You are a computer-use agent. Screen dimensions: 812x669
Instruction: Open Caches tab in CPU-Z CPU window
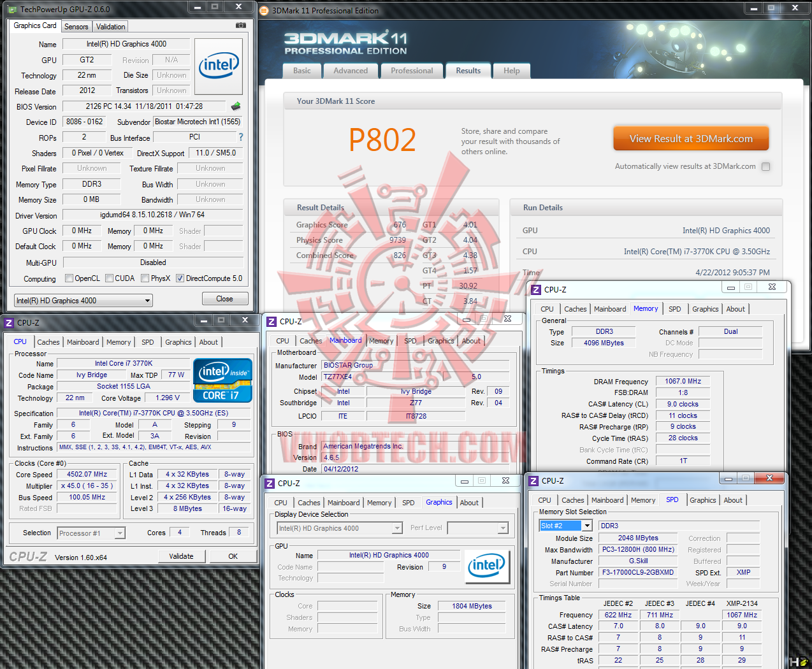48,342
